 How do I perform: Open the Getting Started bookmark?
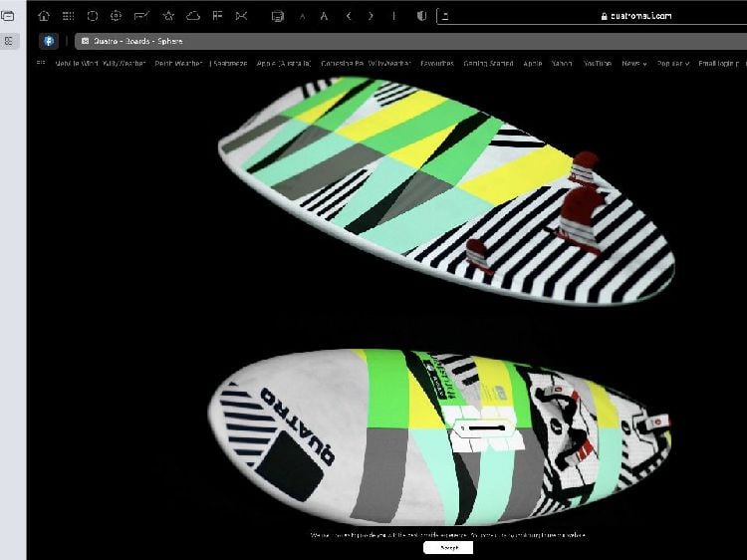tap(488, 63)
